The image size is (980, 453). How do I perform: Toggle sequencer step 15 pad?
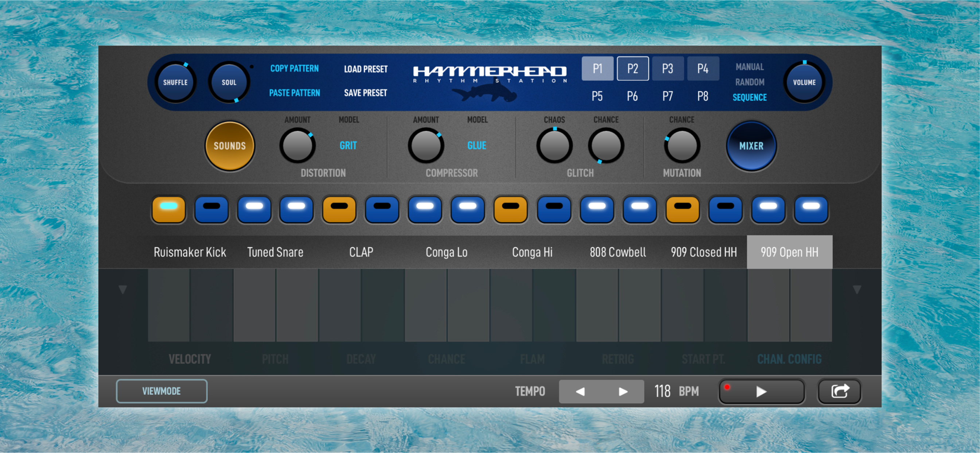click(x=768, y=209)
